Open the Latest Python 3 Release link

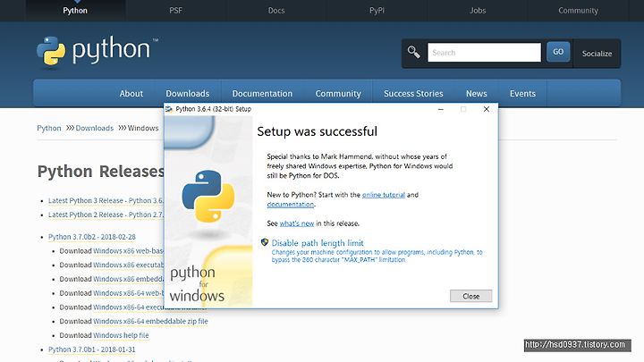pyautogui.click(x=106, y=200)
